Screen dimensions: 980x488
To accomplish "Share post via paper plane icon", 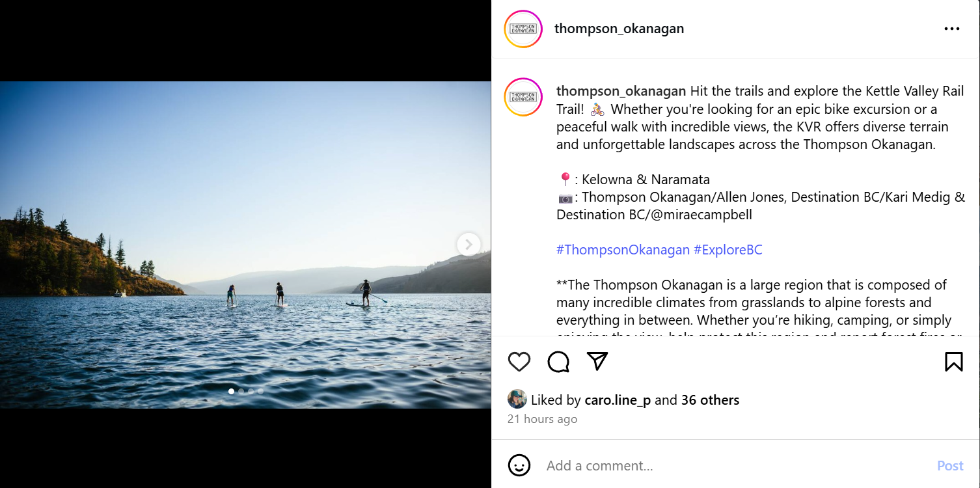I will click(x=597, y=361).
